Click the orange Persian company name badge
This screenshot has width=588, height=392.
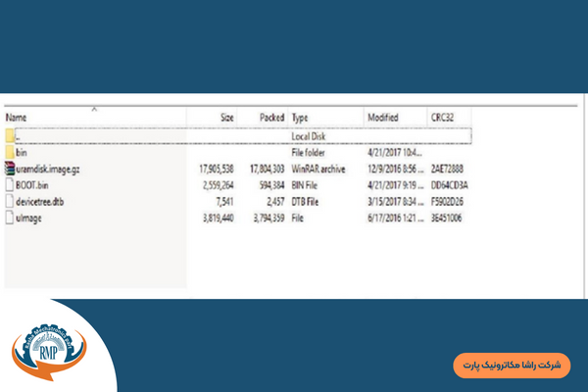pos(512,365)
